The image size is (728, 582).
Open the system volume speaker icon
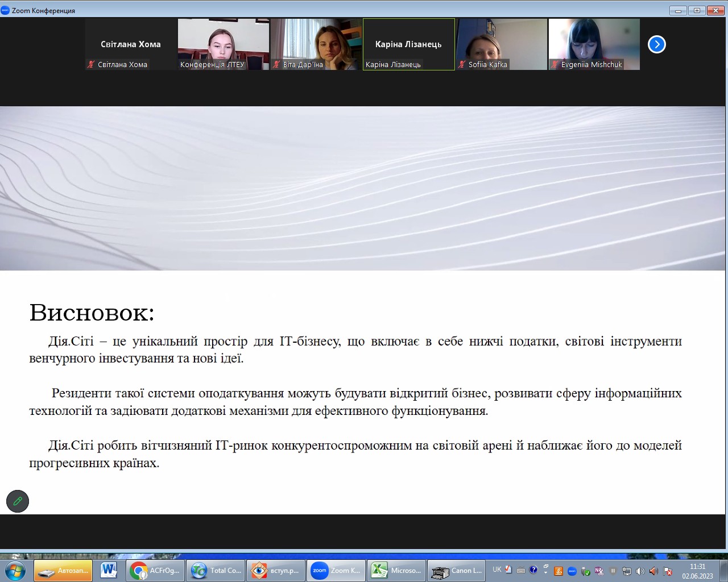point(640,571)
